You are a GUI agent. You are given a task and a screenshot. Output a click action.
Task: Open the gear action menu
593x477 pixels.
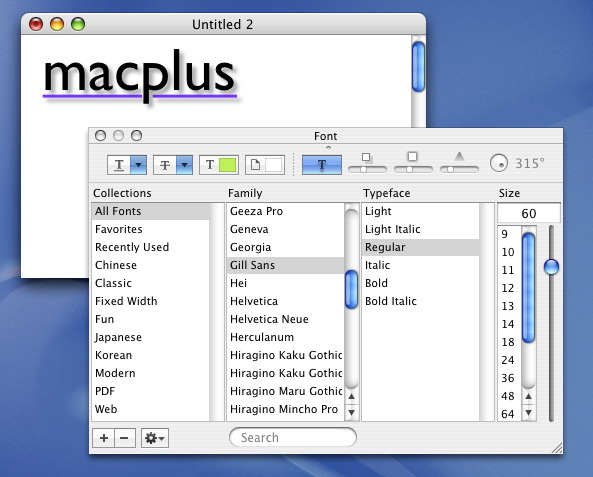tap(155, 438)
